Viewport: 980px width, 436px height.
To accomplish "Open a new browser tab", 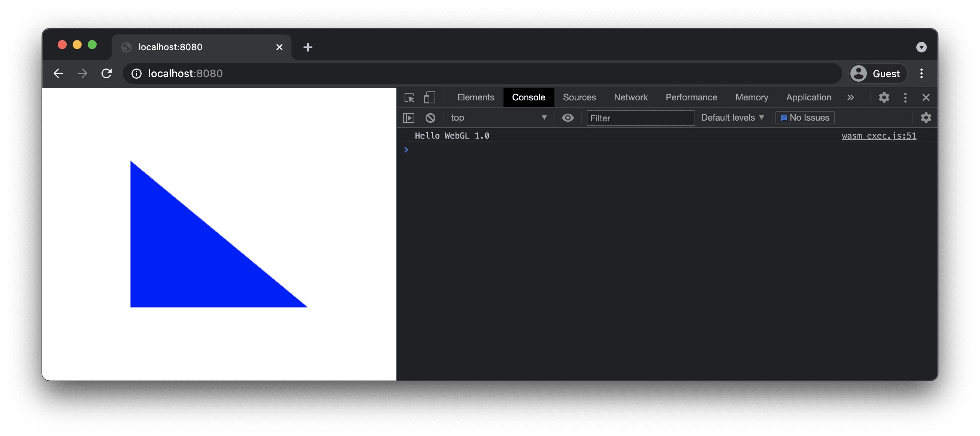I will [x=308, y=47].
